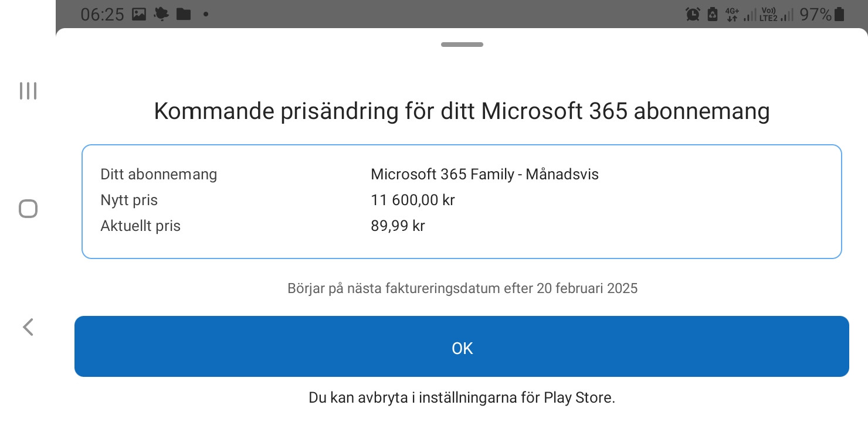Image resolution: width=868 pixels, height=422 pixels.
Task: Tap Microsoft 365 Family - Månadsvis text
Action: point(484,174)
